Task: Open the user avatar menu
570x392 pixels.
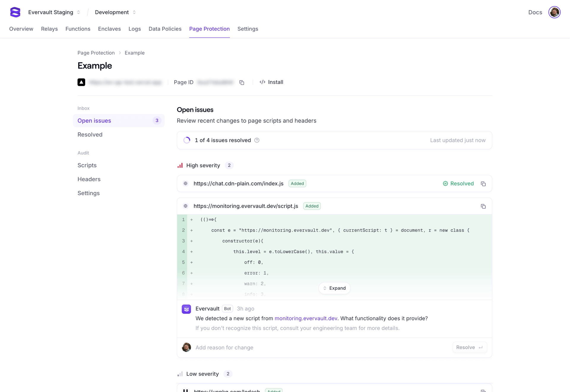Action: tap(554, 12)
